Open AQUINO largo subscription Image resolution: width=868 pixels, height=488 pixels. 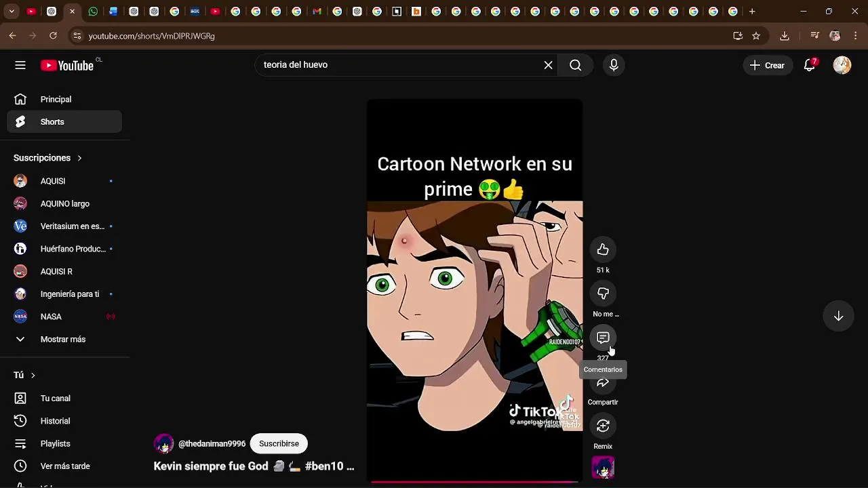(x=64, y=204)
